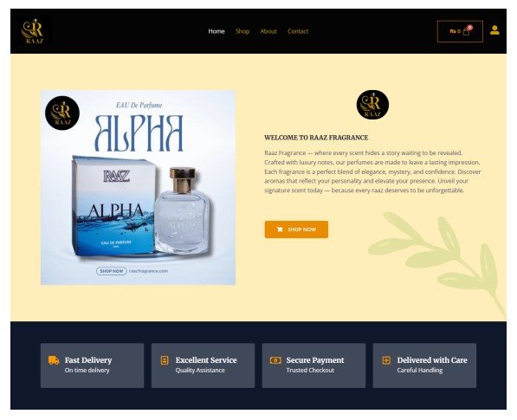
Task: Click the Delivered with Care heading
Action: click(432, 360)
